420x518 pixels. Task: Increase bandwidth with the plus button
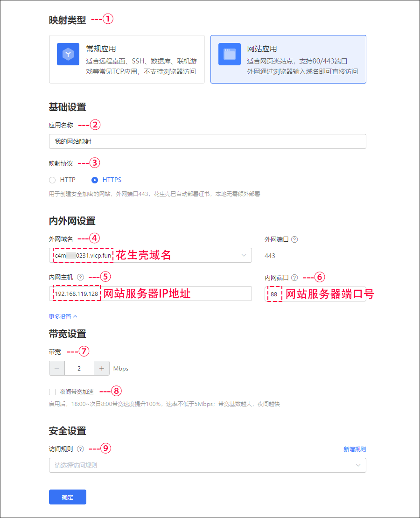[102, 368]
